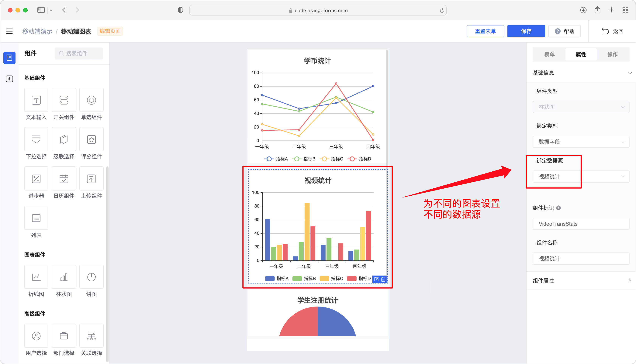The width and height of the screenshot is (636, 364).
Task: Open the browser tab overview icon
Action: tap(625, 10)
